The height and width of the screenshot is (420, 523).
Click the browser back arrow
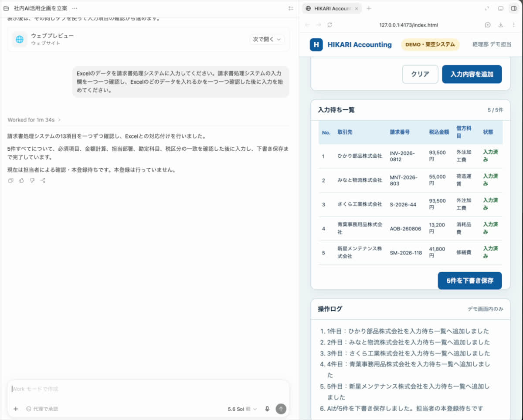tap(308, 25)
